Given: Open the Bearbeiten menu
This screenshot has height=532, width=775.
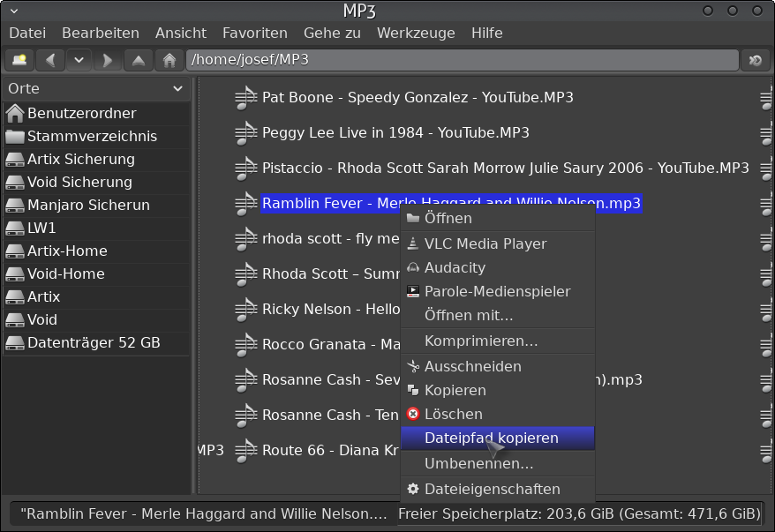Looking at the screenshot, I should (x=100, y=33).
